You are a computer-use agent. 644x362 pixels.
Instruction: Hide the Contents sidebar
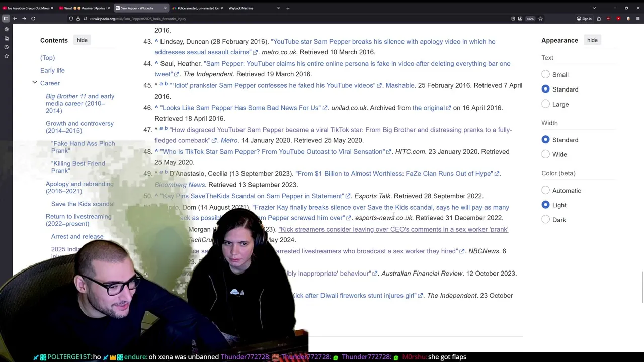tap(82, 40)
